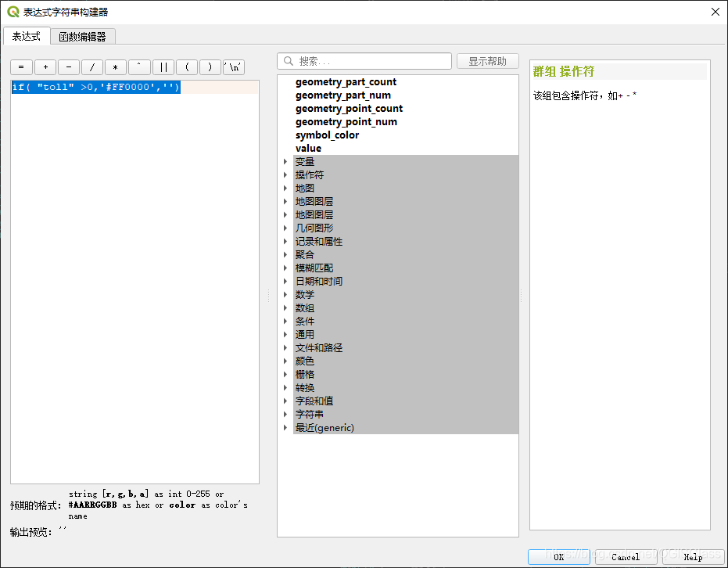Expand the 记录和属性 group arrow
The width and height of the screenshot is (728, 568).
[285, 242]
